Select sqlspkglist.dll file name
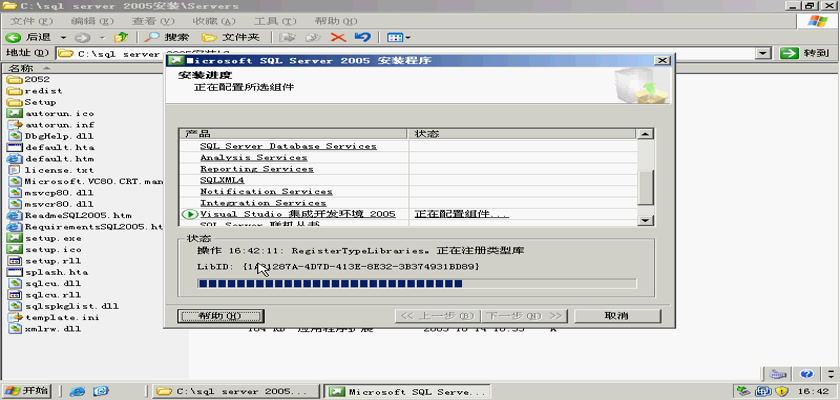The height and width of the screenshot is (400, 840). tap(72, 306)
